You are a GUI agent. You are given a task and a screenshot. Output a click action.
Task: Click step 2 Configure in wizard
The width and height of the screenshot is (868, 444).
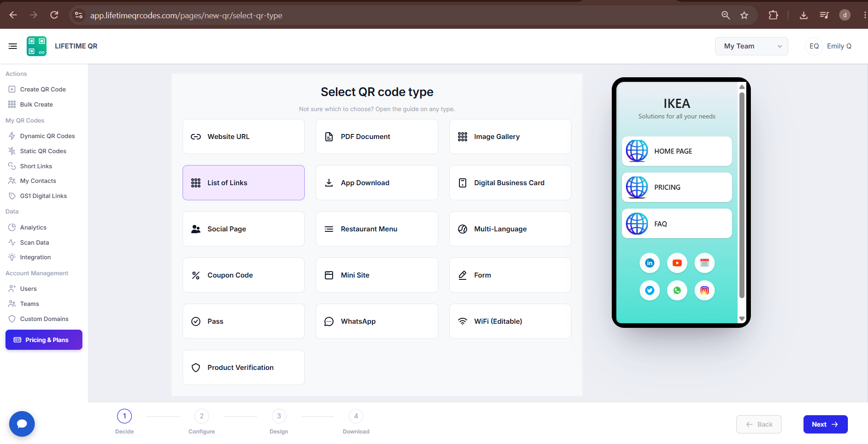point(202,422)
